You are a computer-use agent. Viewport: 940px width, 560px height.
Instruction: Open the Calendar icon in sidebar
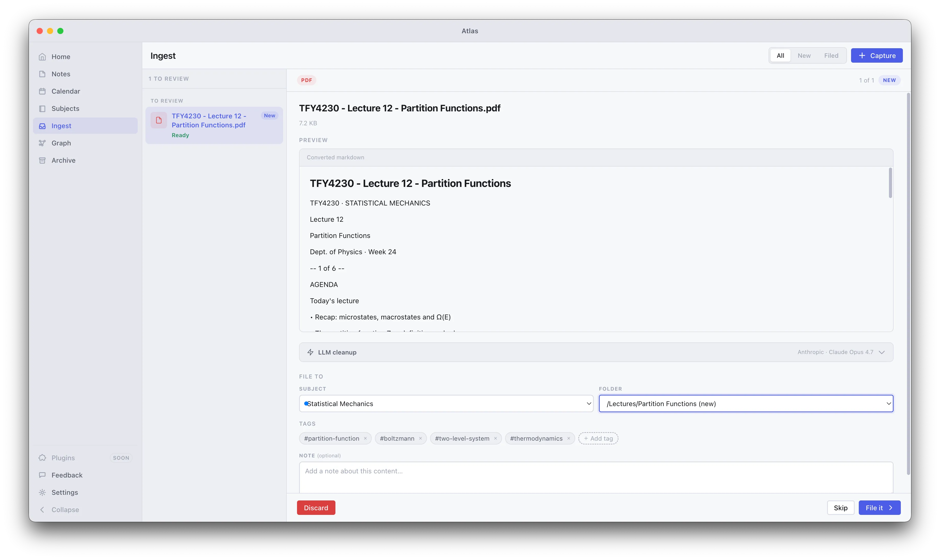point(42,91)
